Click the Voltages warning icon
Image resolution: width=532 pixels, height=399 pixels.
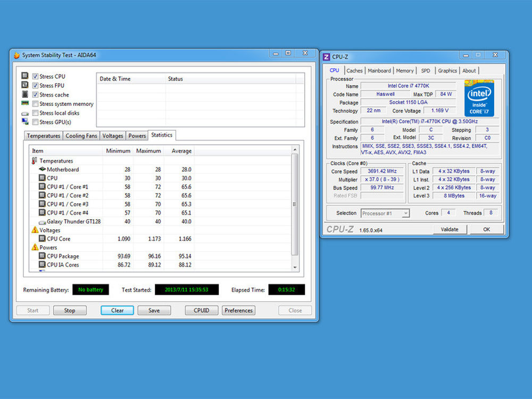(35, 230)
